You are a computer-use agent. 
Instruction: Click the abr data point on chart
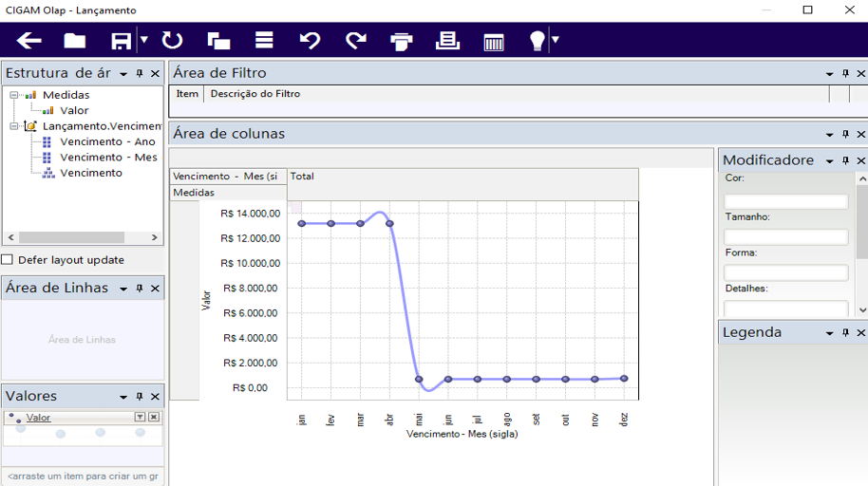[389, 224]
